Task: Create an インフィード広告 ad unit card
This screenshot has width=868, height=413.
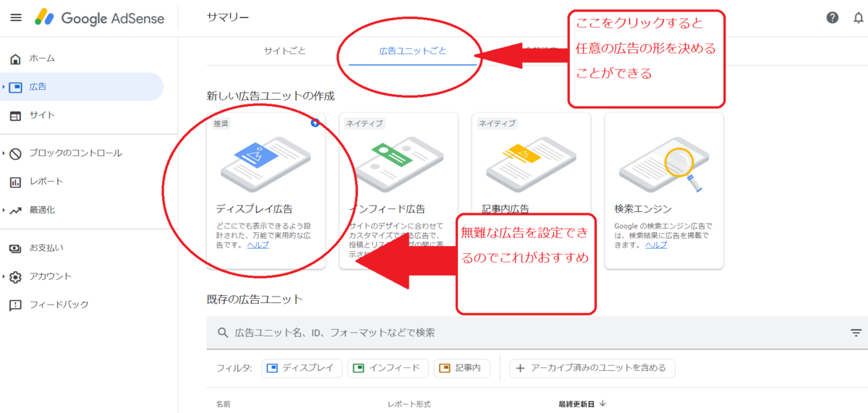Action: tap(399, 191)
